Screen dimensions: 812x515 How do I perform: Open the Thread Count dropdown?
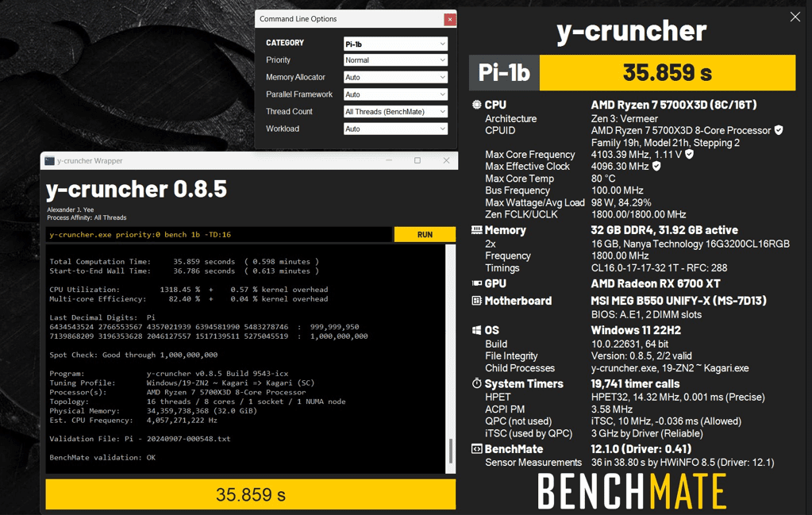click(395, 111)
